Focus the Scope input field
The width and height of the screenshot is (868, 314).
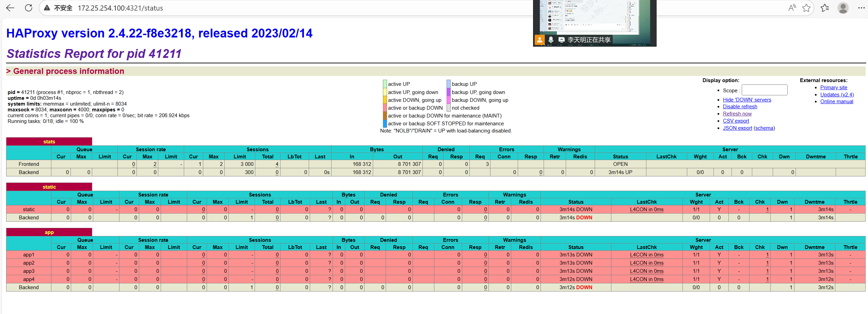point(765,90)
